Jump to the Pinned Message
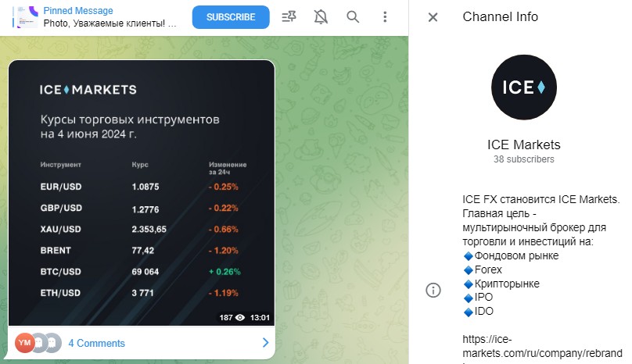The image size is (632, 364). pos(110,17)
